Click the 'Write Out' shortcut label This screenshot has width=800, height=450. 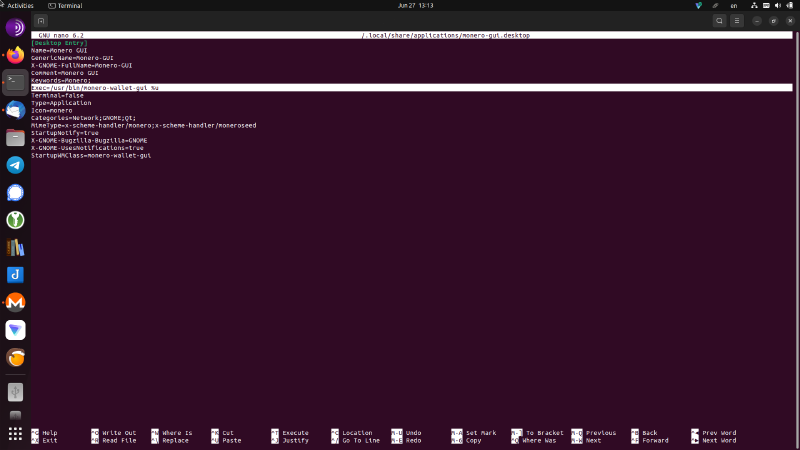pos(119,433)
